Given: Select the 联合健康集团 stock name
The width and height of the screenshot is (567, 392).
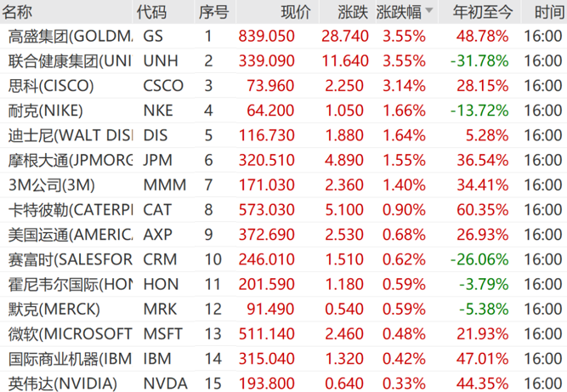Looking at the screenshot, I should tap(70, 61).
